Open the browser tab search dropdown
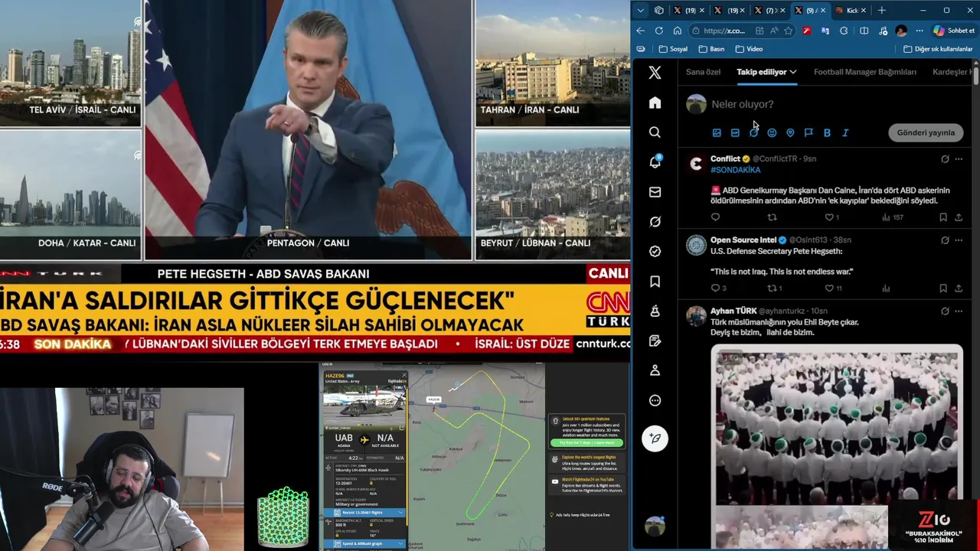This screenshot has height=551, width=980. tap(641, 11)
